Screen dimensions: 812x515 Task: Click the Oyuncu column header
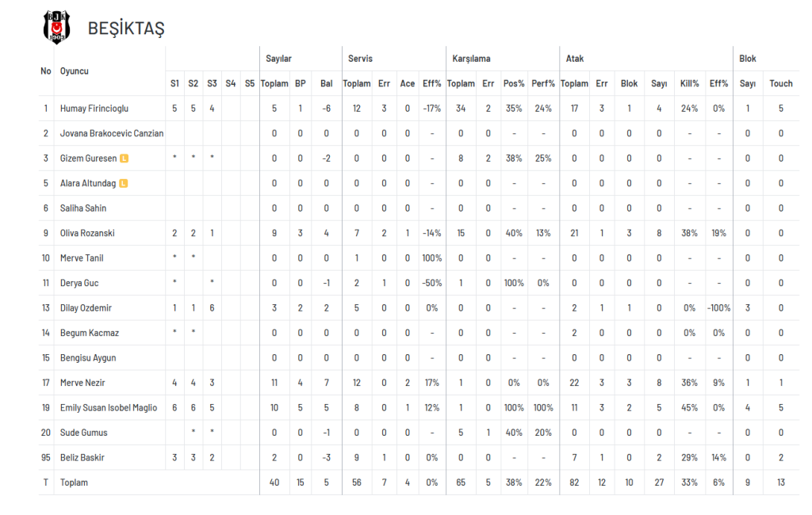tap(74, 71)
